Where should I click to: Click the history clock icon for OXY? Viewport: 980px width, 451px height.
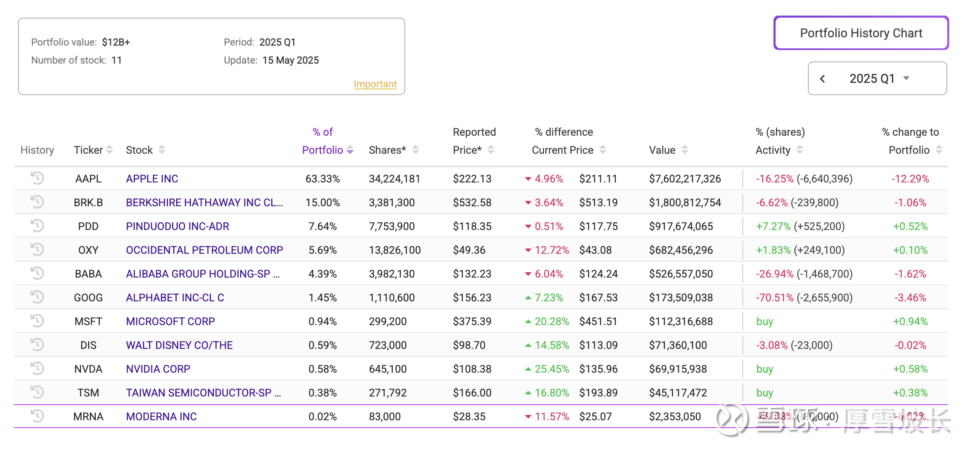(37, 249)
